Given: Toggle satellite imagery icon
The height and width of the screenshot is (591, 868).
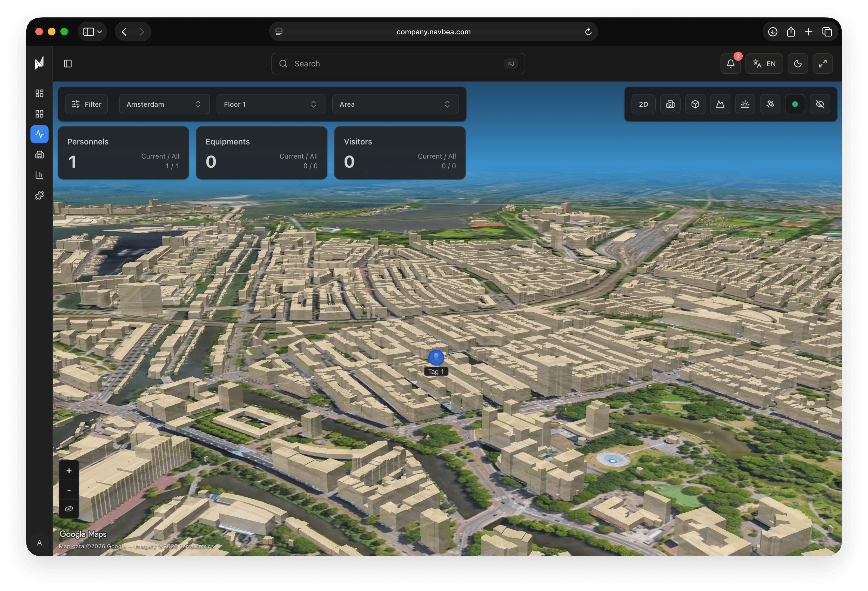Looking at the screenshot, I should point(770,104).
